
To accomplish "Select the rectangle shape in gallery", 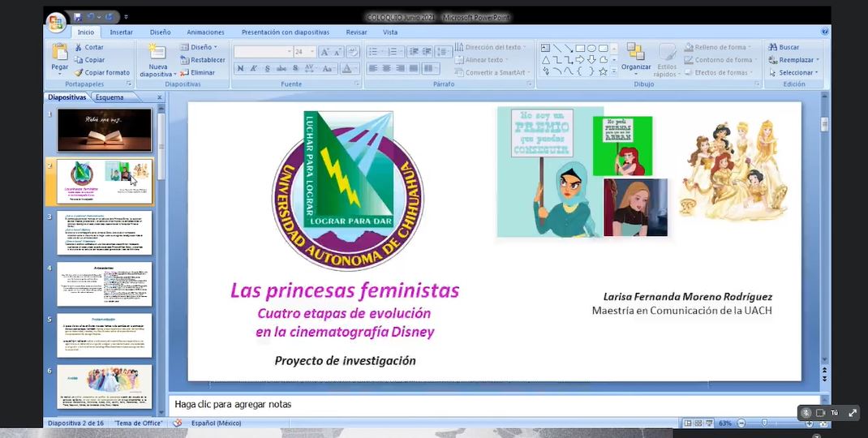I will [x=580, y=48].
